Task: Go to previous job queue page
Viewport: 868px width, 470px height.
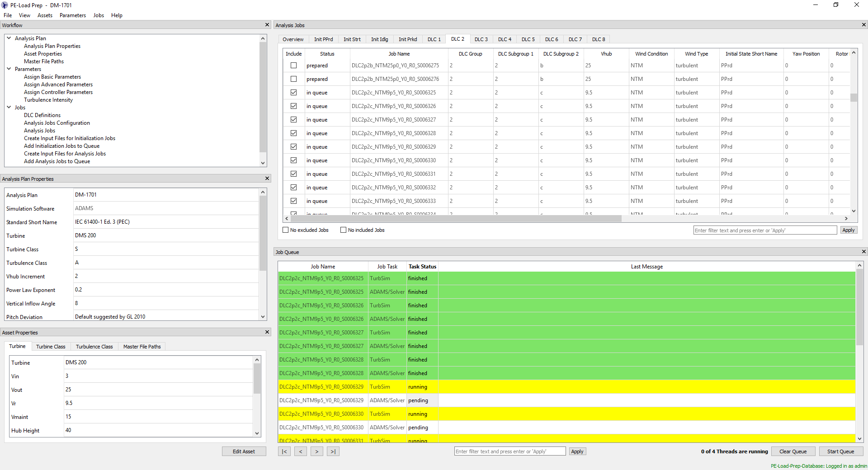Action: point(301,451)
